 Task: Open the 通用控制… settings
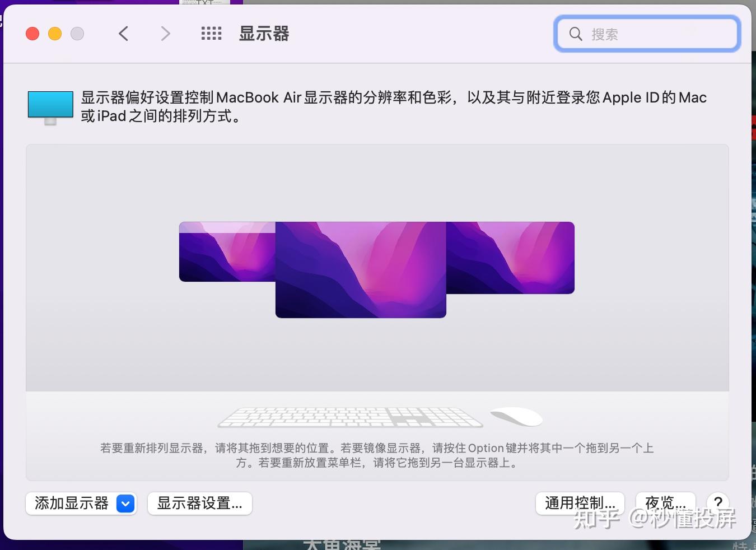coord(580,504)
